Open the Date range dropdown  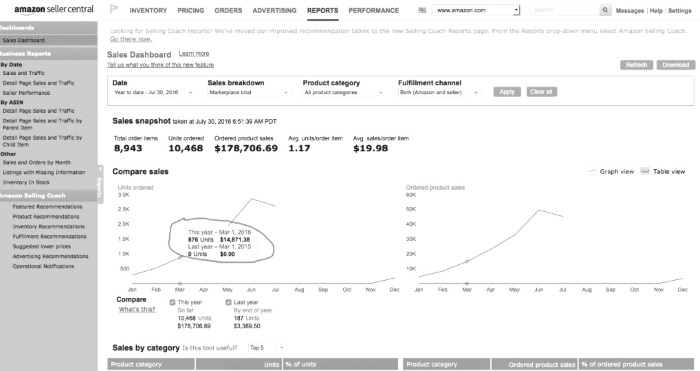pos(154,92)
